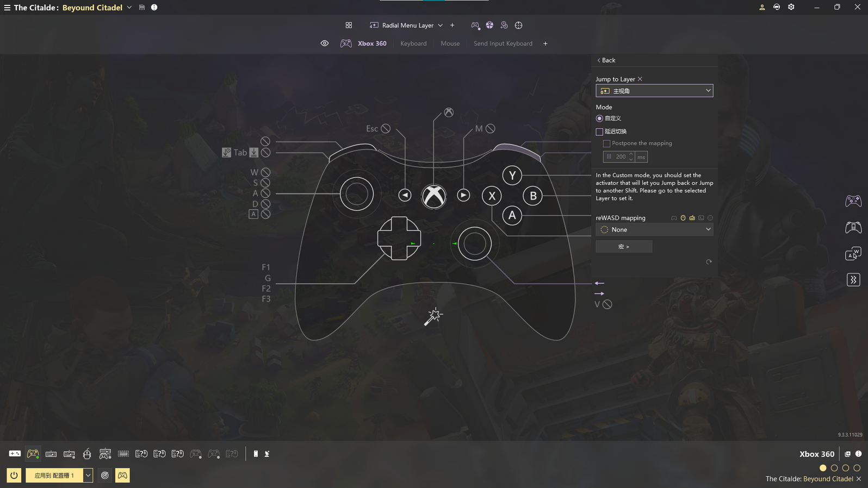Expand the reWASD mapping None dropdown
The width and height of the screenshot is (868, 488).
click(x=654, y=230)
